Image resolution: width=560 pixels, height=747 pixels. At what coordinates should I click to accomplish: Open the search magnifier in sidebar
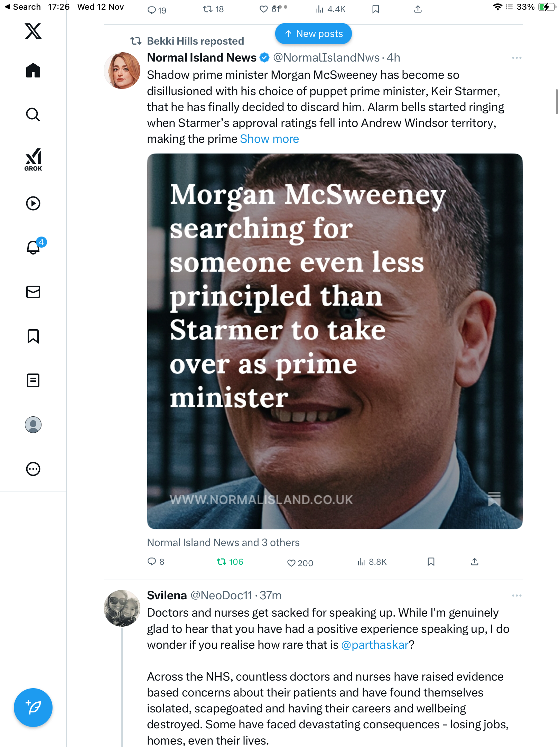pyautogui.click(x=33, y=115)
